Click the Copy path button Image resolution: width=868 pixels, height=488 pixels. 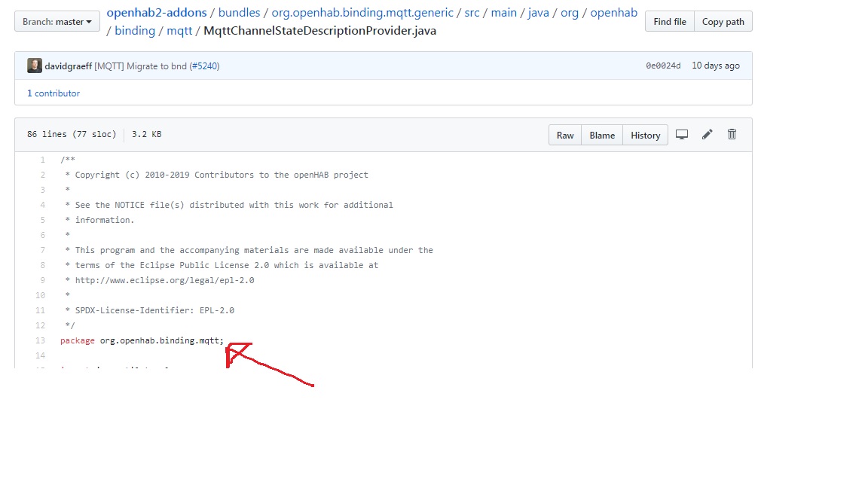point(723,22)
